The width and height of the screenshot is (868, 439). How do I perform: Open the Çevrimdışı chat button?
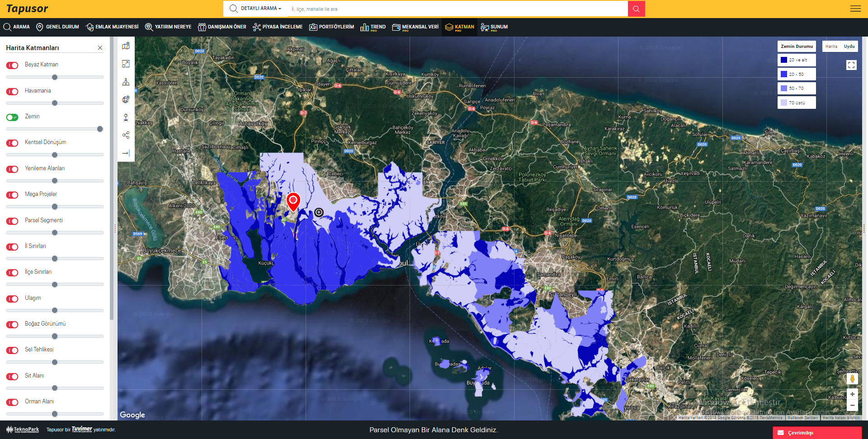coord(817,433)
